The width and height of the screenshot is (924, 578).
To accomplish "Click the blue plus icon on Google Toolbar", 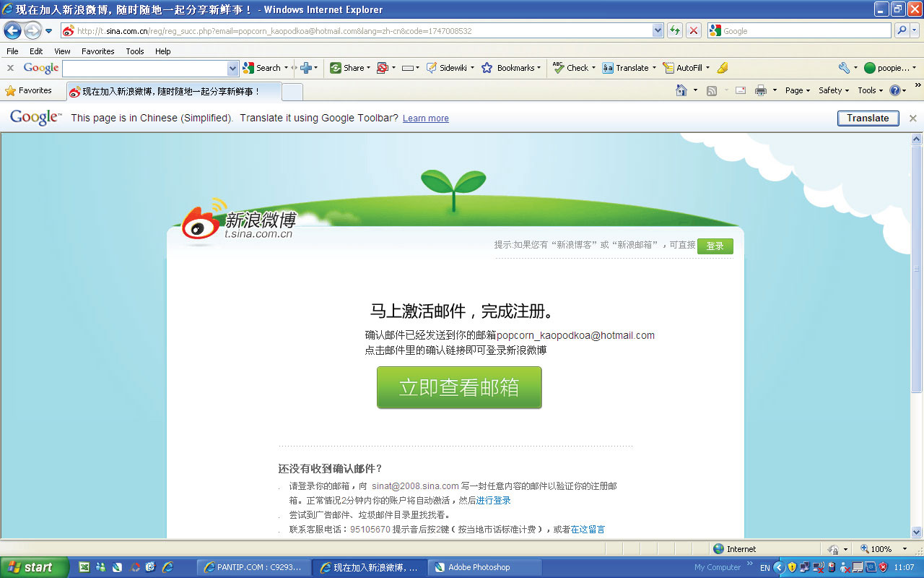I will click(x=306, y=68).
